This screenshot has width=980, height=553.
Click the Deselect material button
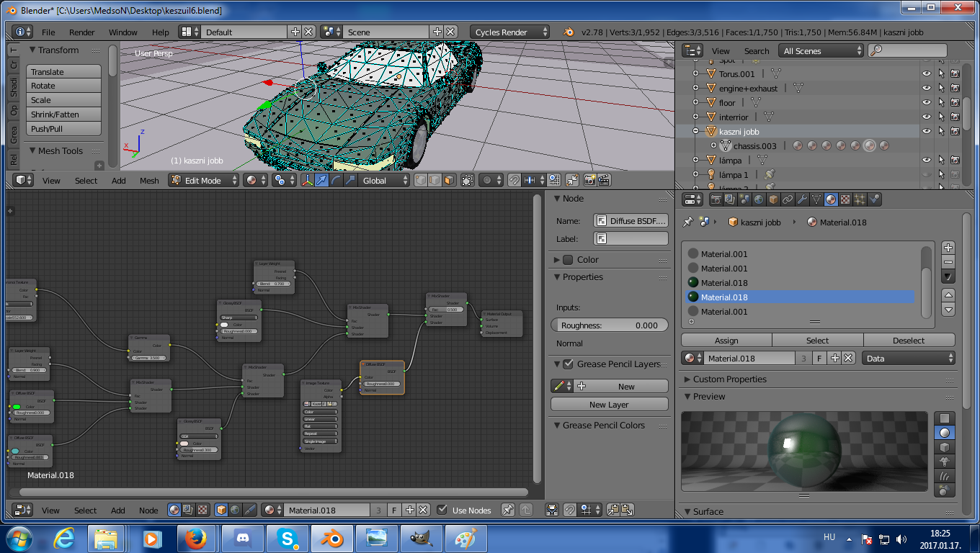[909, 340]
